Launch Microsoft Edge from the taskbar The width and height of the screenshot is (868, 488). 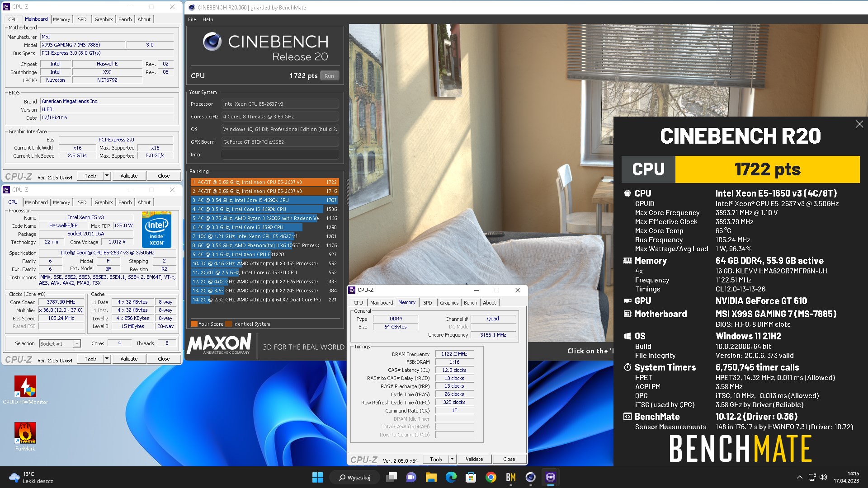point(451,477)
